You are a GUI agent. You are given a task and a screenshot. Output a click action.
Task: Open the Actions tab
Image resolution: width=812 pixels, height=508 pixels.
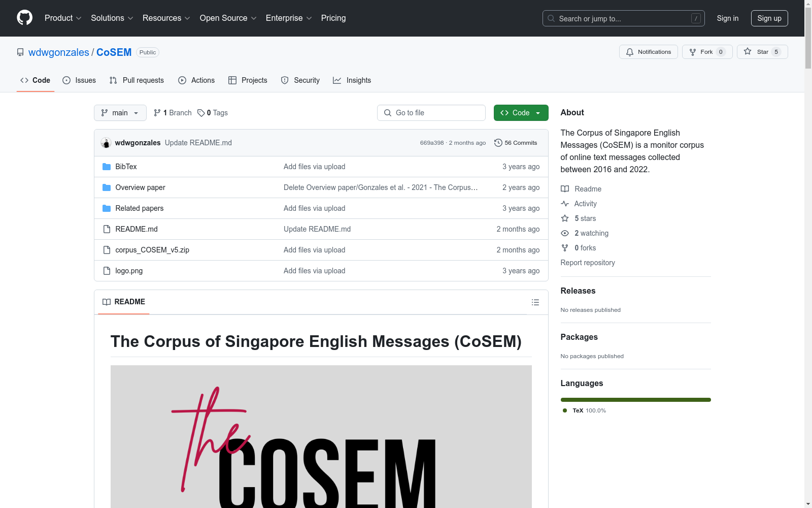coord(196,80)
